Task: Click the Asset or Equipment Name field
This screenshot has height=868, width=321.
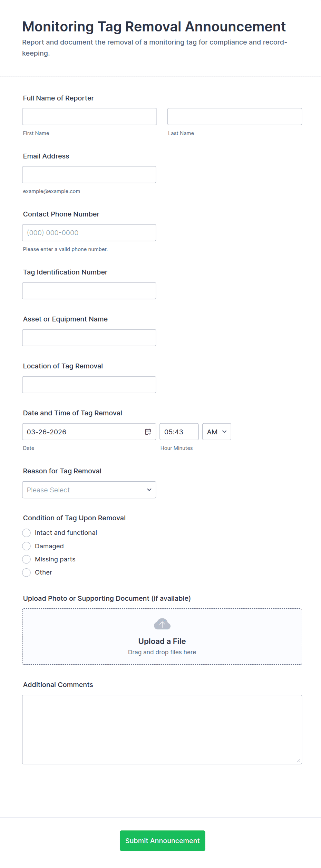Action: 89,338
